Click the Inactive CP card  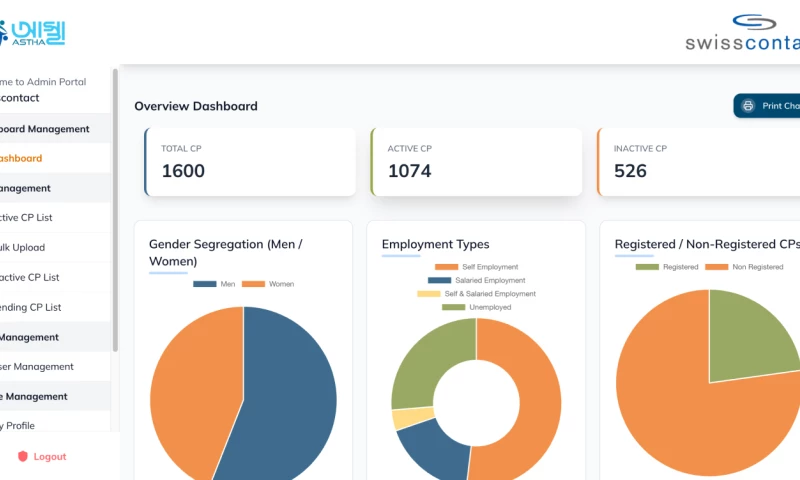pyautogui.click(x=698, y=162)
